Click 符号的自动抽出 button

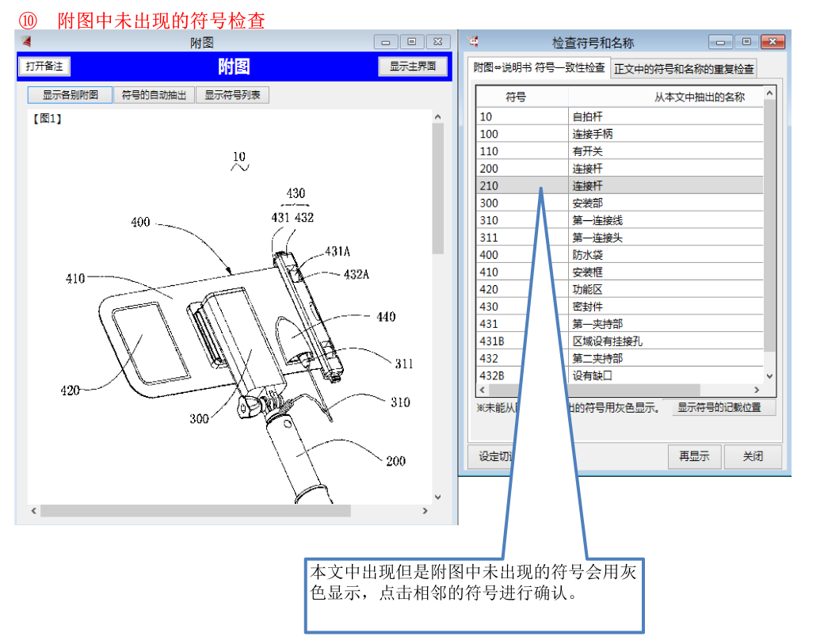154,95
